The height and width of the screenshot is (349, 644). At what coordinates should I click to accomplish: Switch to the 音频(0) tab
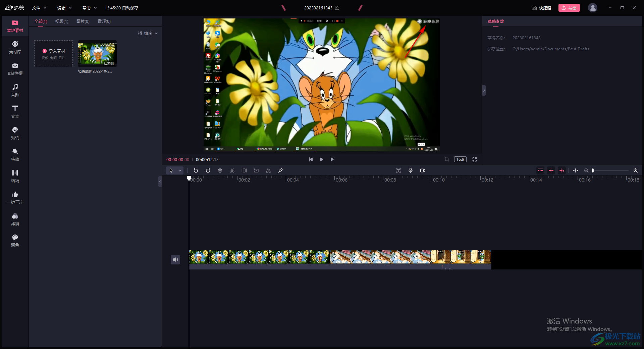(x=104, y=21)
